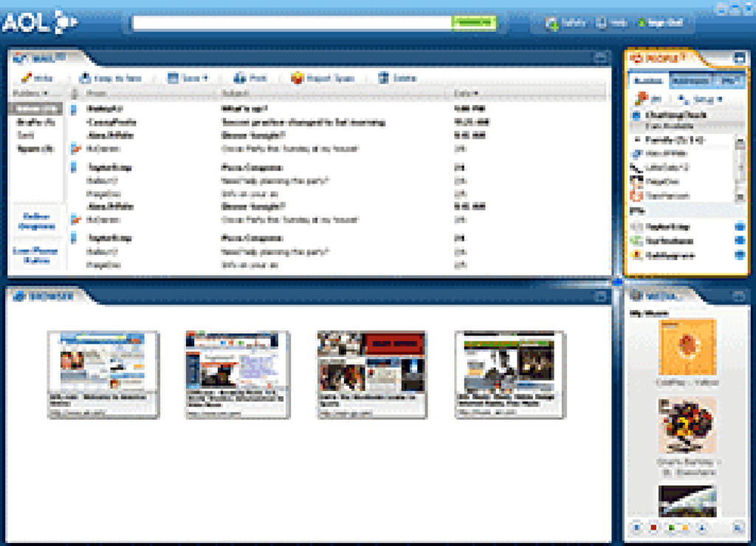The image size is (756, 546).
Task: Click the orange album cover in Media
Action: tap(687, 347)
